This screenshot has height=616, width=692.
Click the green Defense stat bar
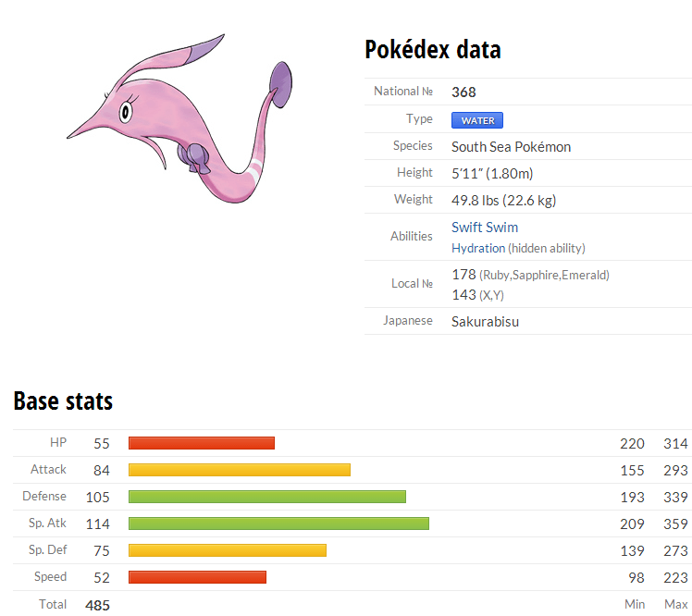(x=267, y=497)
